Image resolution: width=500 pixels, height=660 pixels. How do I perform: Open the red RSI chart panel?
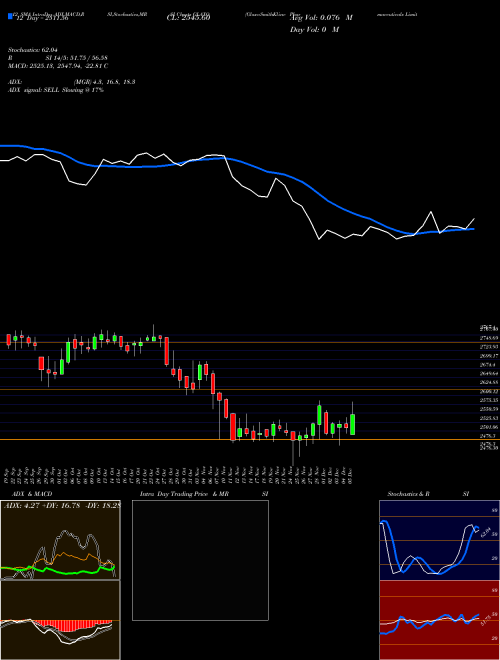pyautogui.click(x=439, y=620)
